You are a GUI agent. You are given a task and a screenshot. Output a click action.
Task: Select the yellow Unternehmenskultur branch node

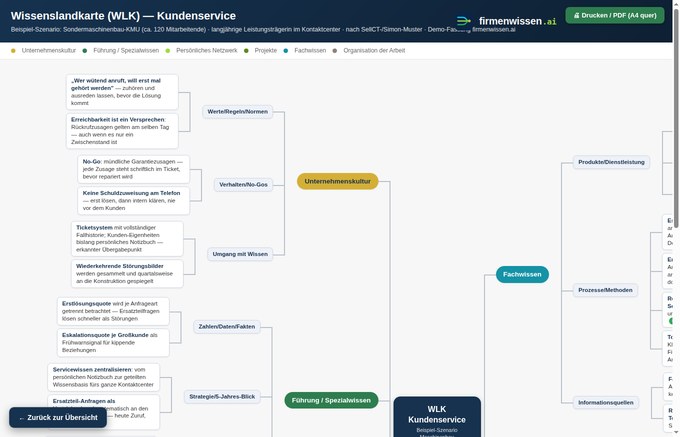coord(337,181)
